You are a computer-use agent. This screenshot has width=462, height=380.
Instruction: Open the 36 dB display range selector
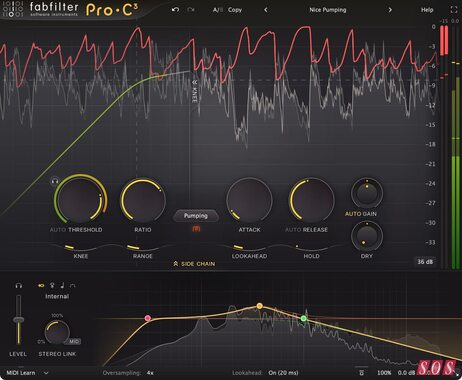(425, 262)
